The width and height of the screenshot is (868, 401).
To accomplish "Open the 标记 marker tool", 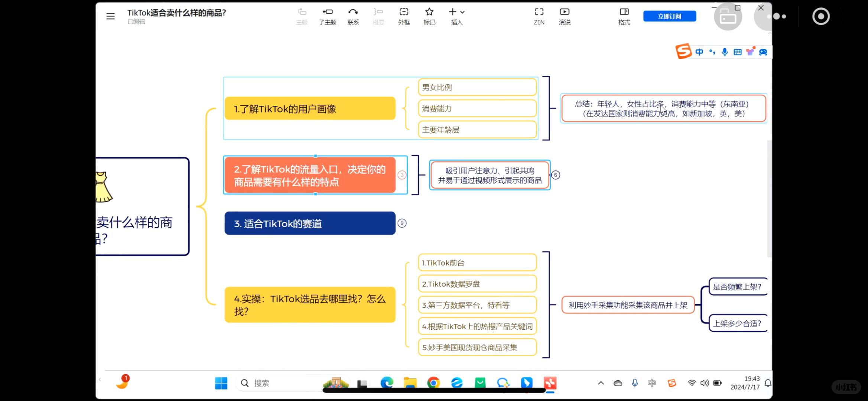I will pyautogui.click(x=429, y=16).
